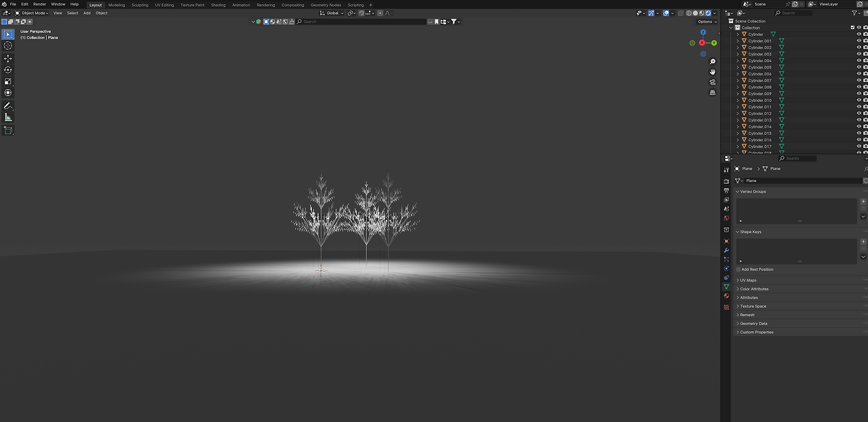Open the Tool properties tab

726,170
